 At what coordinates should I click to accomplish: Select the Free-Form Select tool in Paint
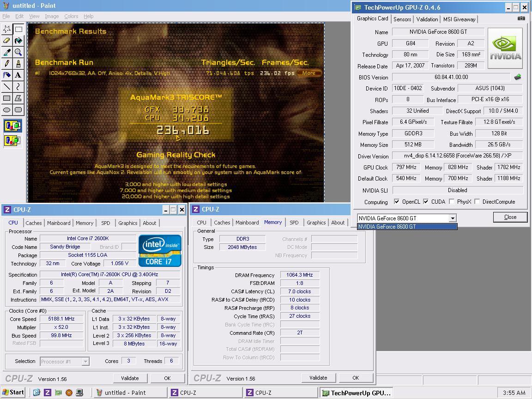(x=7, y=29)
